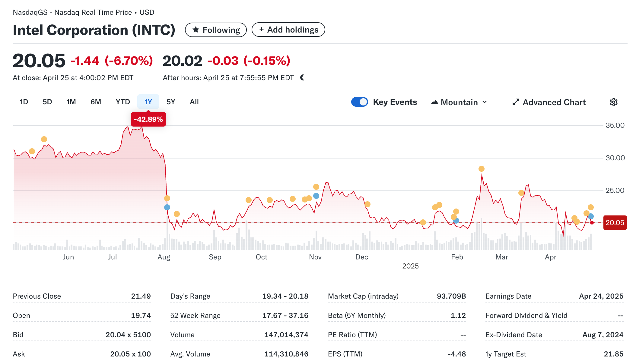Screen dimensions: 636x364
Task: Click the blue event dot near August
Action: pyautogui.click(x=167, y=207)
